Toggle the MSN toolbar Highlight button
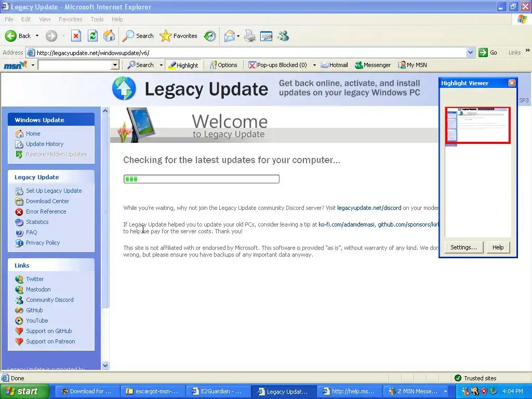532x399 pixels. [183, 65]
